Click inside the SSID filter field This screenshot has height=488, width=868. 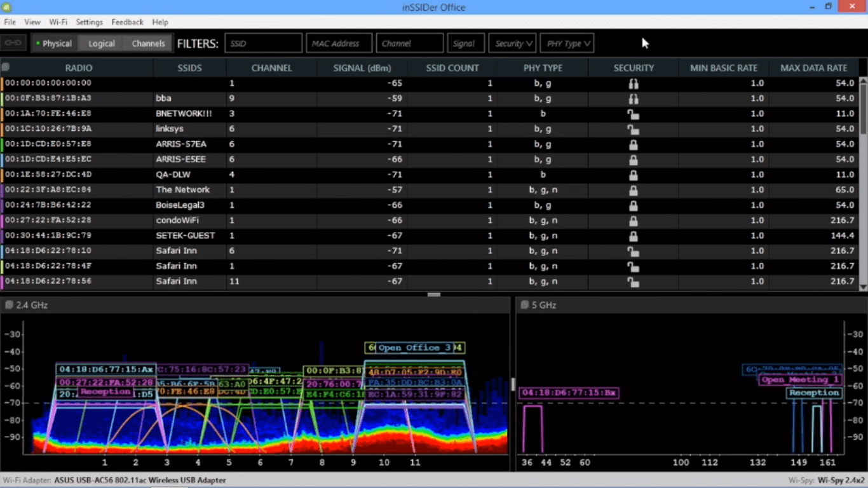263,43
